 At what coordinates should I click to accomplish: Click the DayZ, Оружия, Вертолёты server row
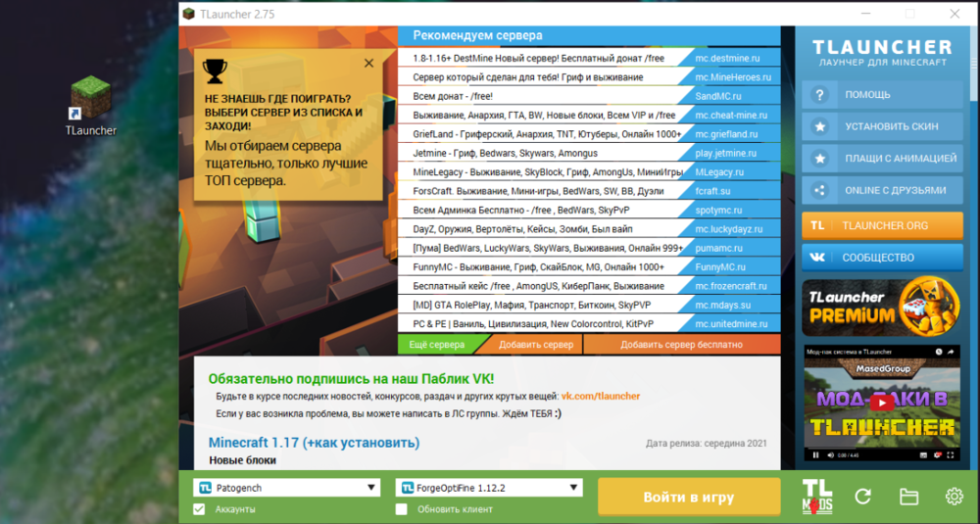pos(589,229)
